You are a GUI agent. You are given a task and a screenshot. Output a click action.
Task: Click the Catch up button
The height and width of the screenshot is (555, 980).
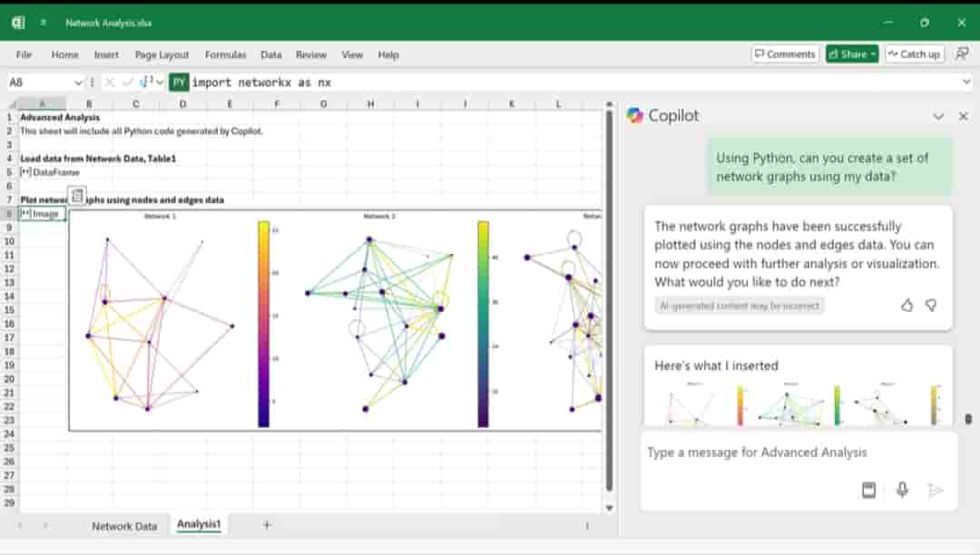coord(915,54)
